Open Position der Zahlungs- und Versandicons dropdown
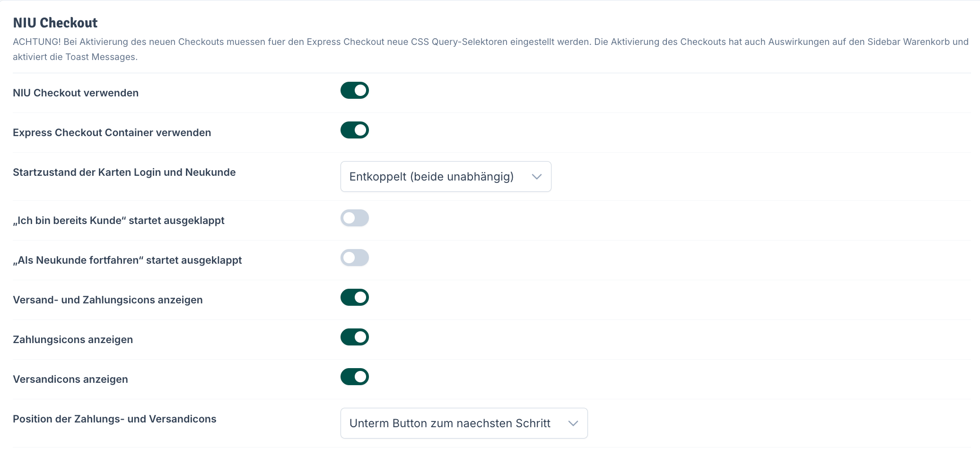This screenshot has height=465, width=980. [464, 423]
